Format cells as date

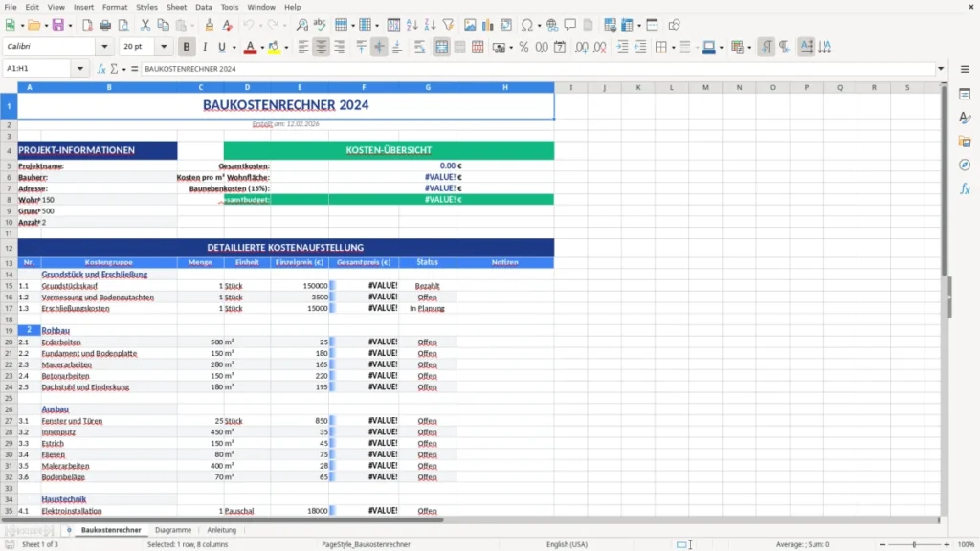(560, 47)
